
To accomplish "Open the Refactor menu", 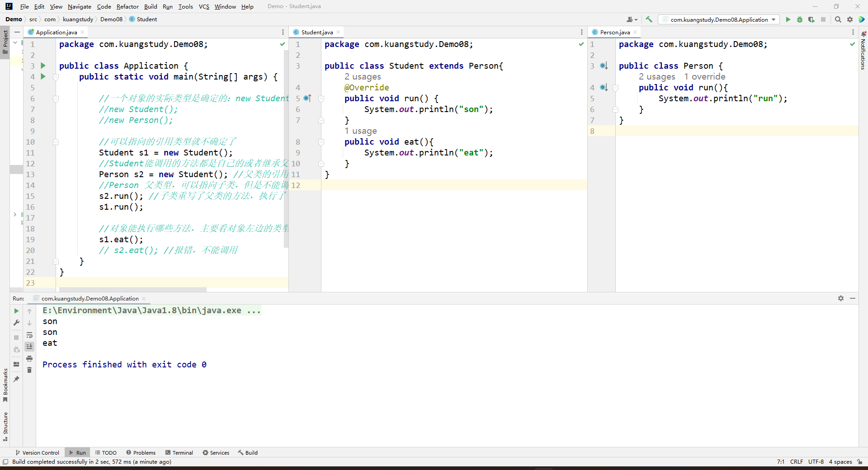I will coord(127,6).
